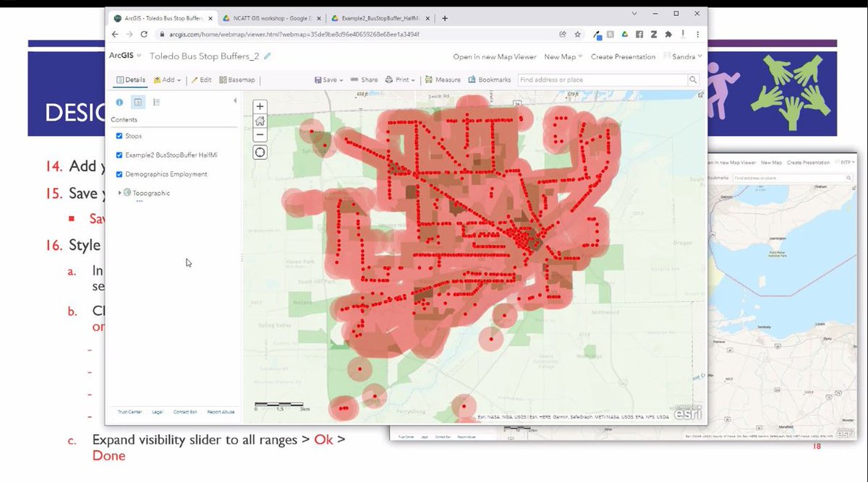Open the Details panel tab

pyautogui.click(x=131, y=80)
